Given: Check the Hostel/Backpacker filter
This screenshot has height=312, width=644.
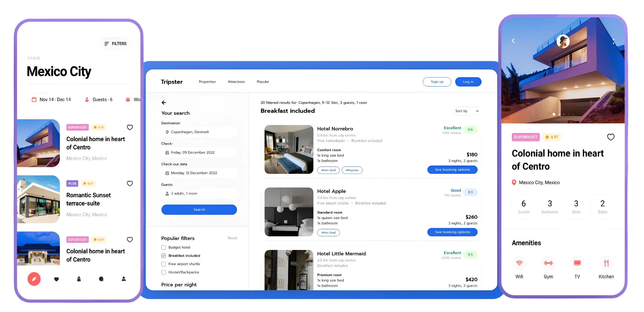Looking at the screenshot, I should pyautogui.click(x=163, y=272).
